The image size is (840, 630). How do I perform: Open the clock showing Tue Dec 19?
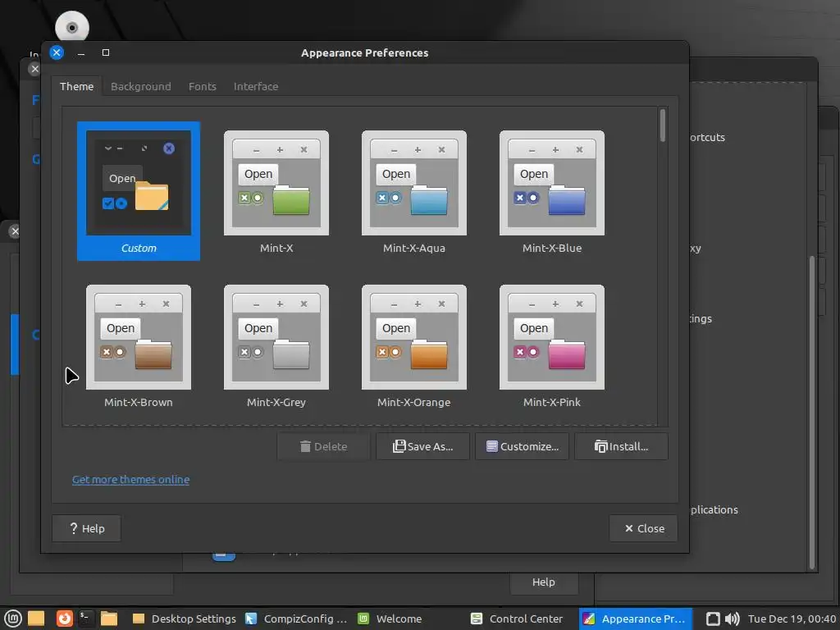(x=792, y=619)
